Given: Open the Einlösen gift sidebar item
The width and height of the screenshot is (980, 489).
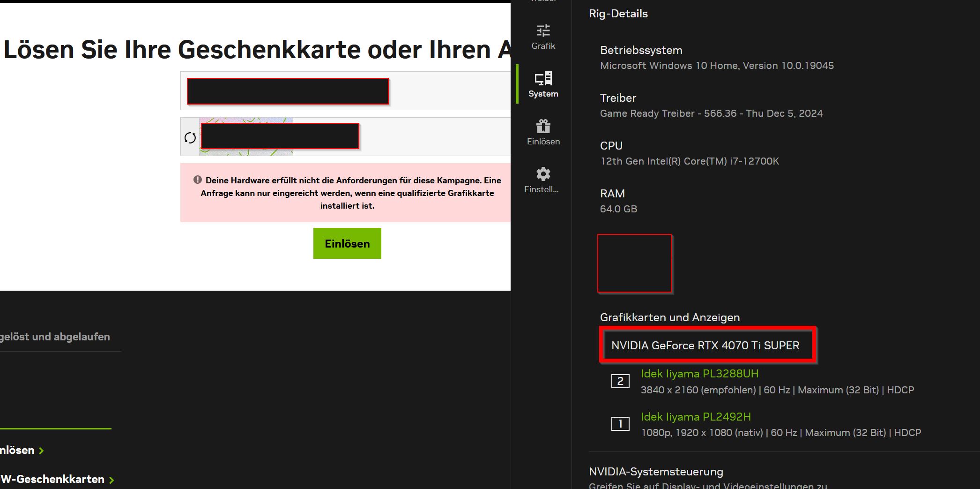Looking at the screenshot, I should coord(543,132).
